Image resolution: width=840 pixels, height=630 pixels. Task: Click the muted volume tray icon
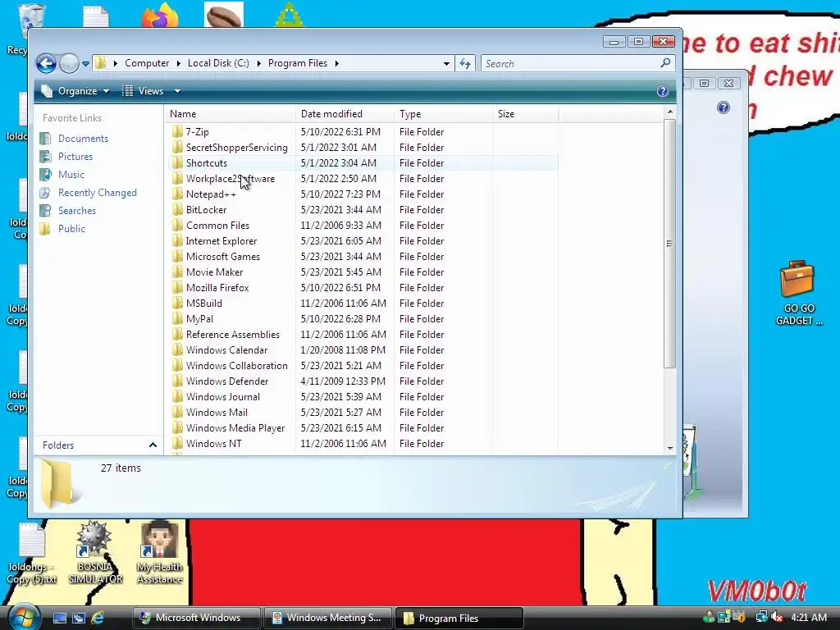coord(777,617)
